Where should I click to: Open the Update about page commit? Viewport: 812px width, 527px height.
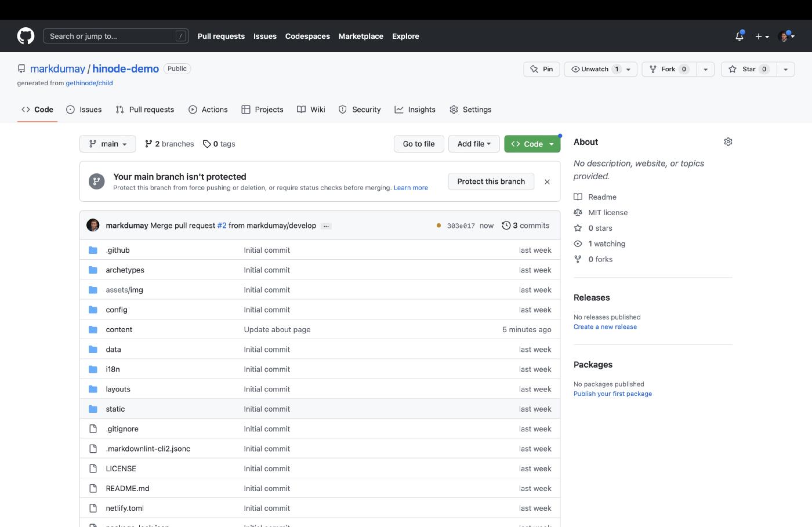(277, 329)
